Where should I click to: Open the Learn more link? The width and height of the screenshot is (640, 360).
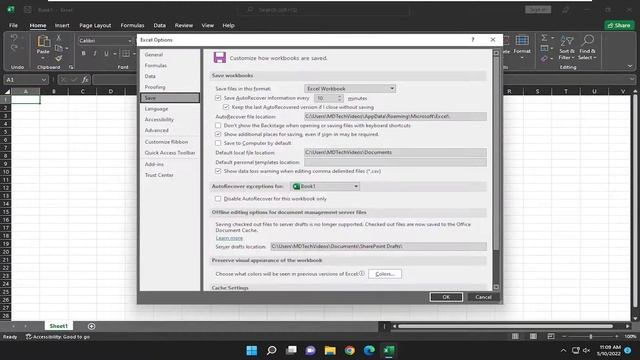pos(229,238)
